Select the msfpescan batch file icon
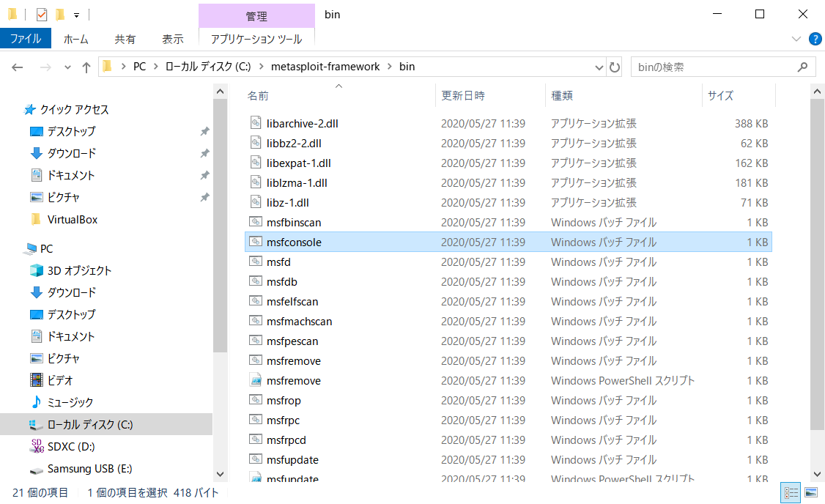 (256, 341)
